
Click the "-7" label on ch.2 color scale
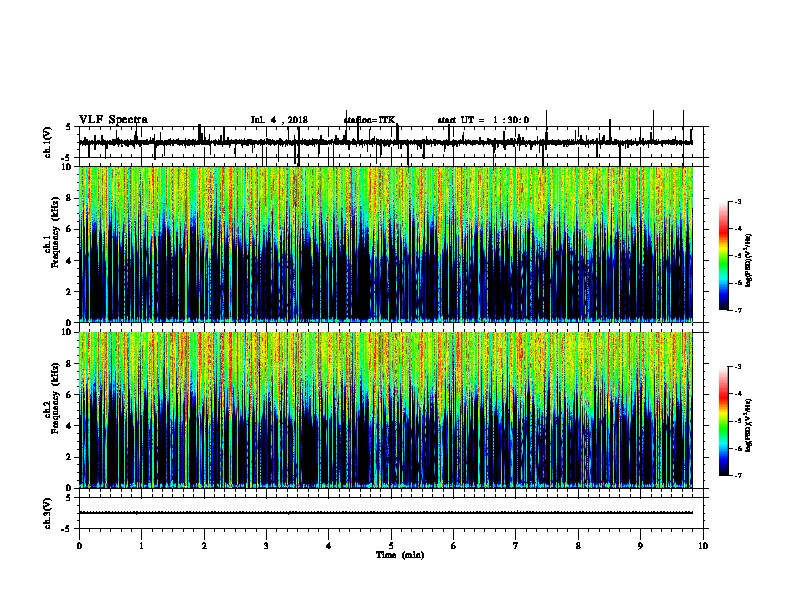point(737,475)
